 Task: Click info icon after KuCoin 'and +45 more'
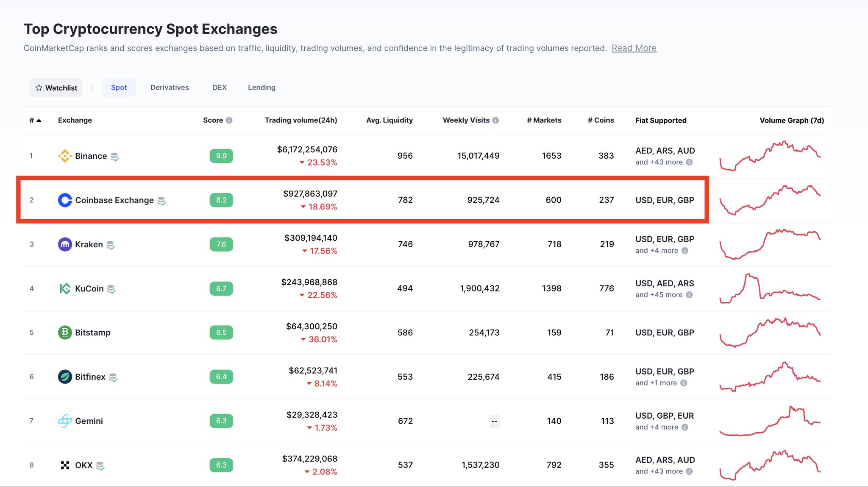pos(689,294)
